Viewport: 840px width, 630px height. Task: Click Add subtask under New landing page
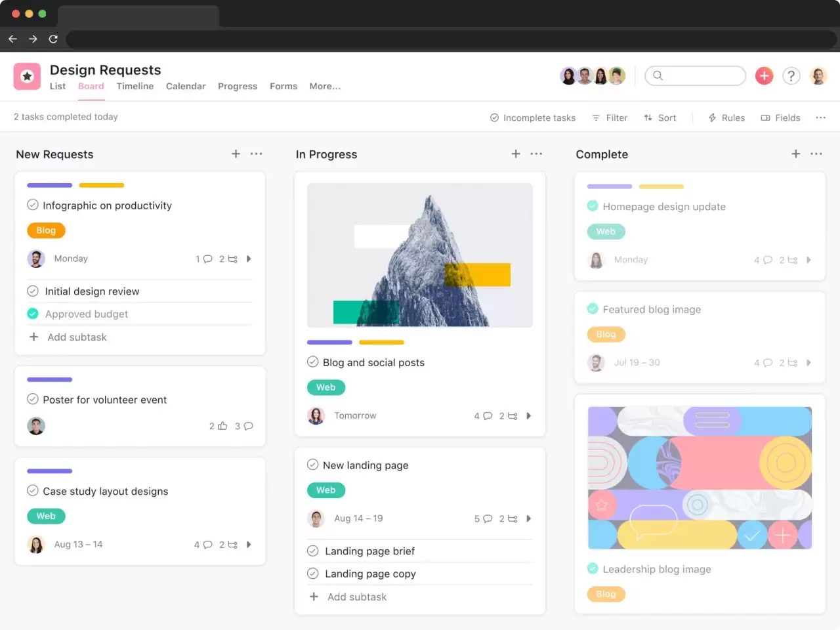(x=356, y=597)
